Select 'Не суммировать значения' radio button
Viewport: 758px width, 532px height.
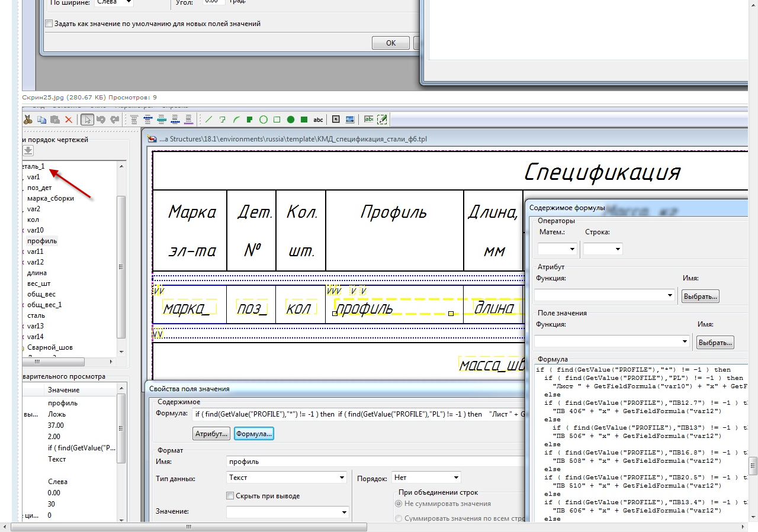[x=399, y=504]
